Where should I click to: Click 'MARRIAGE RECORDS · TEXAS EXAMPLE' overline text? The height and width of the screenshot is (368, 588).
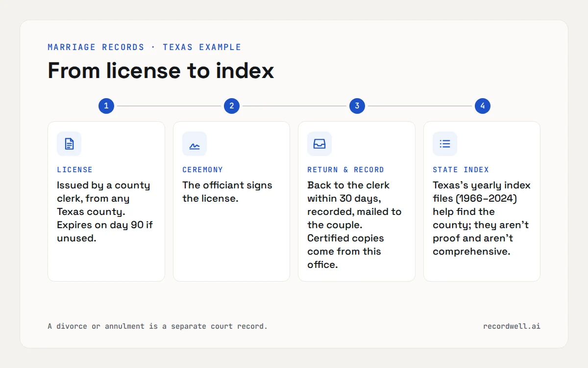[x=145, y=48]
